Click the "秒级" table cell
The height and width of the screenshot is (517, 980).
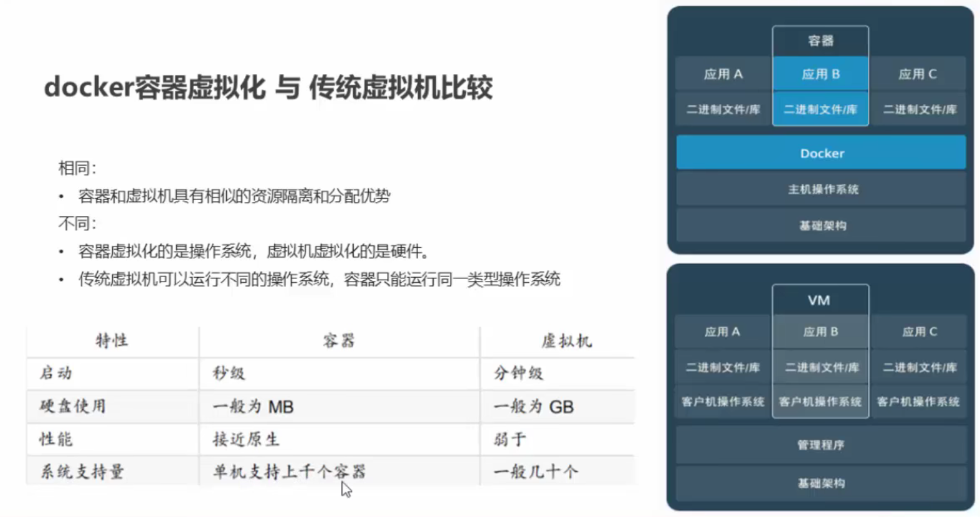pyautogui.click(x=229, y=373)
